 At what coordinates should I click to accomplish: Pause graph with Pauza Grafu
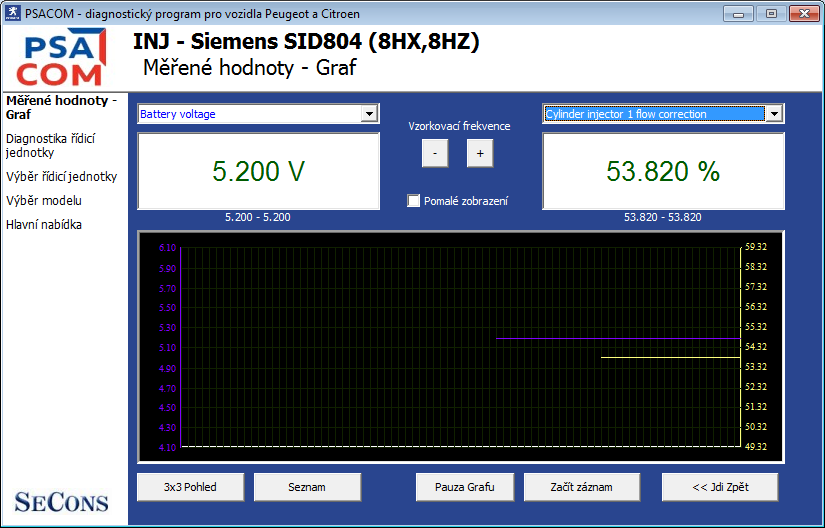465,487
